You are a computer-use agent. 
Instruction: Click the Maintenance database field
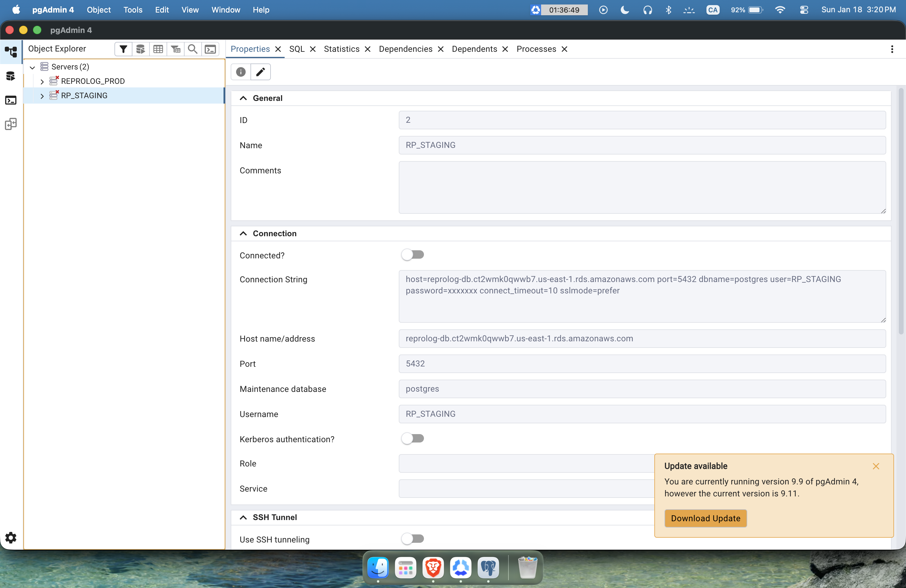tap(642, 389)
